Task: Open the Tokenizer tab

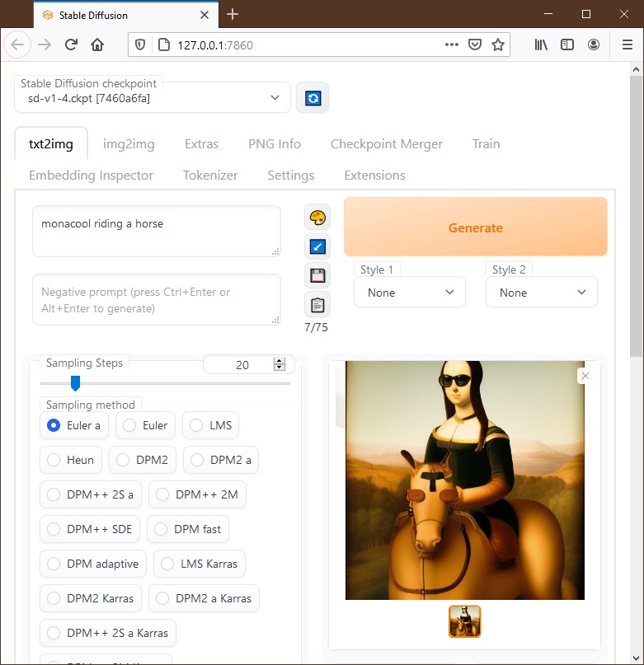Action: (x=210, y=176)
